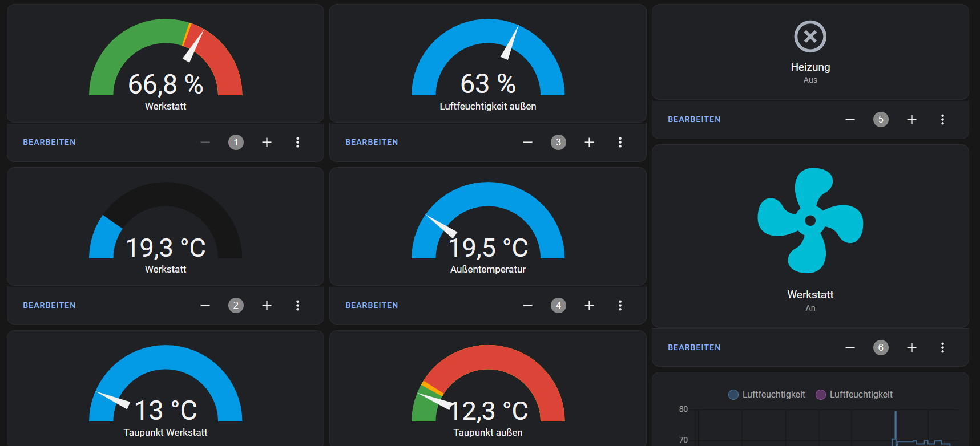The image size is (980, 446).
Task: Click the Taupunkt außen label
Action: 488,432
